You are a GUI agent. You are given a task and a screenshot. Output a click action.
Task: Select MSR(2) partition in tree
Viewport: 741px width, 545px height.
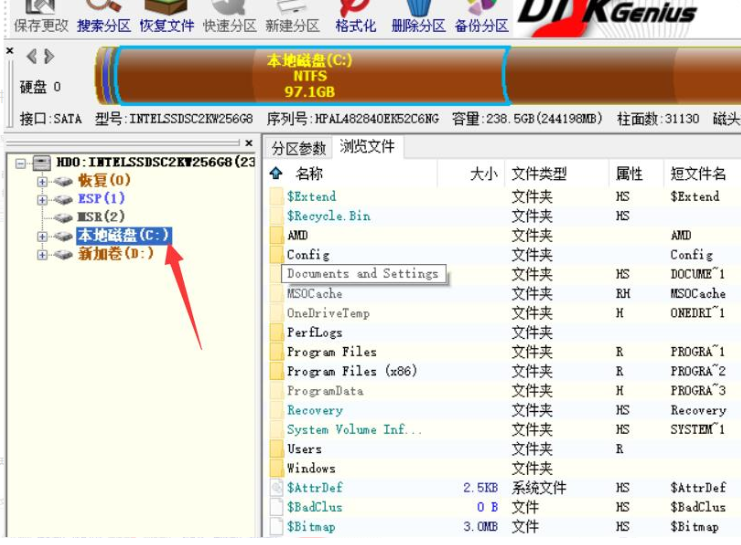click(x=101, y=216)
